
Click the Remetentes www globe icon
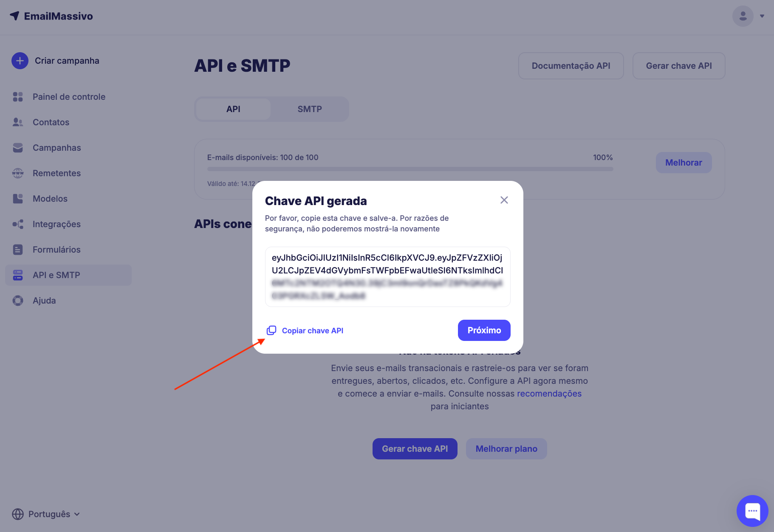[18, 173]
